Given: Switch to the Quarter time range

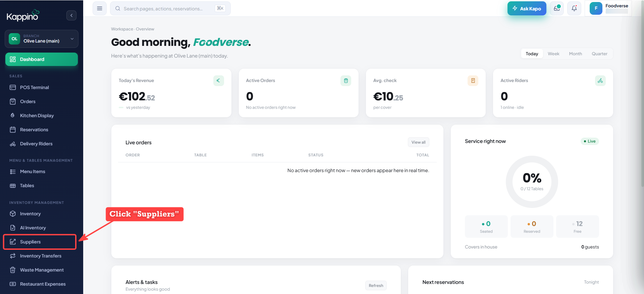Looking at the screenshot, I should click(599, 54).
